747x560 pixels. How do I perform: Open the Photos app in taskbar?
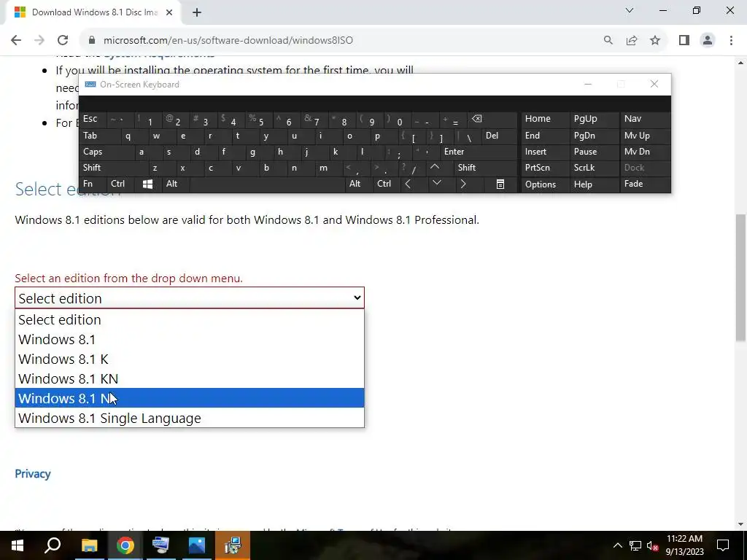pyautogui.click(x=196, y=545)
